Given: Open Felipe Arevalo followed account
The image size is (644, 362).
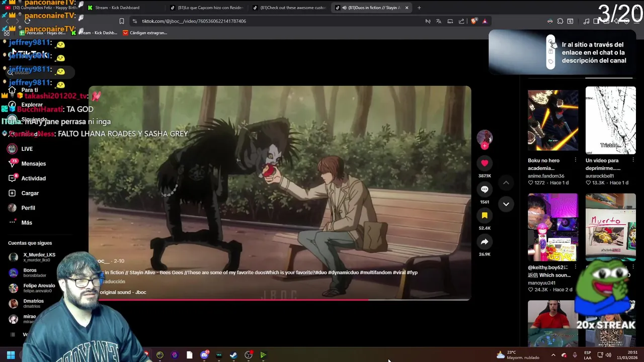Looking at the screenshot, I should (32, 288).
